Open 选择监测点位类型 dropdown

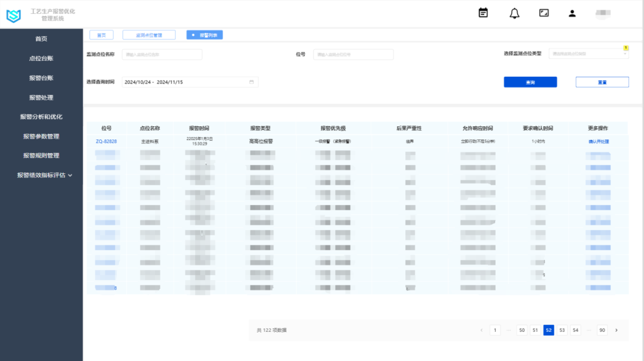[588, 54]
